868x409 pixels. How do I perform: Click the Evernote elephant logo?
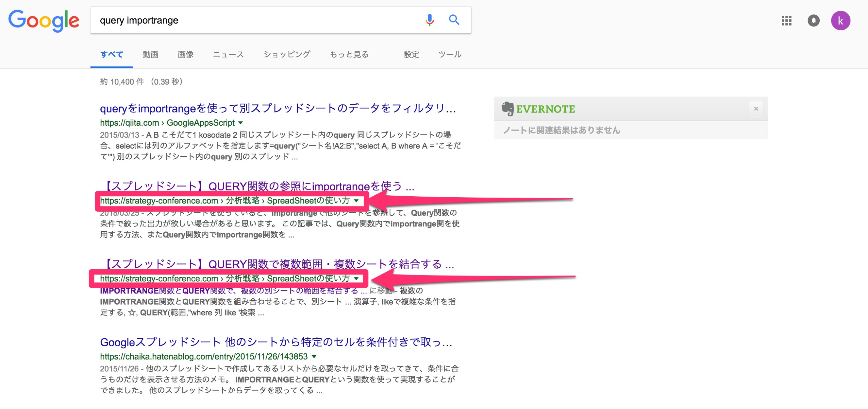[508, 109]
